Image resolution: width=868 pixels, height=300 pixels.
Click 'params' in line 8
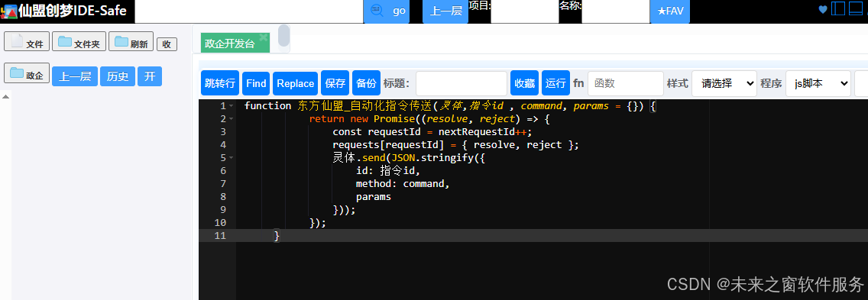point(373,196)
